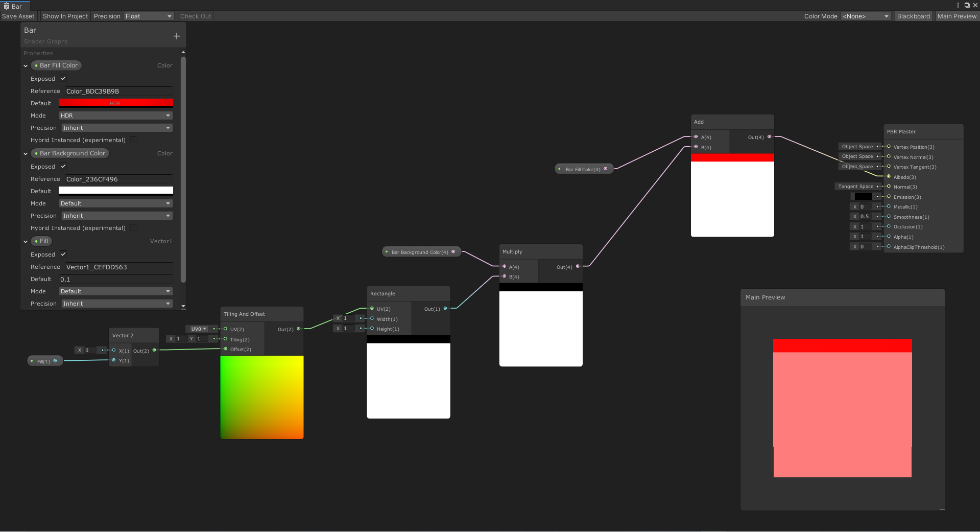Viewport: 980px width, 532px height.
Task: Collapse the Bar Background Color property
Action: (26, 154)
